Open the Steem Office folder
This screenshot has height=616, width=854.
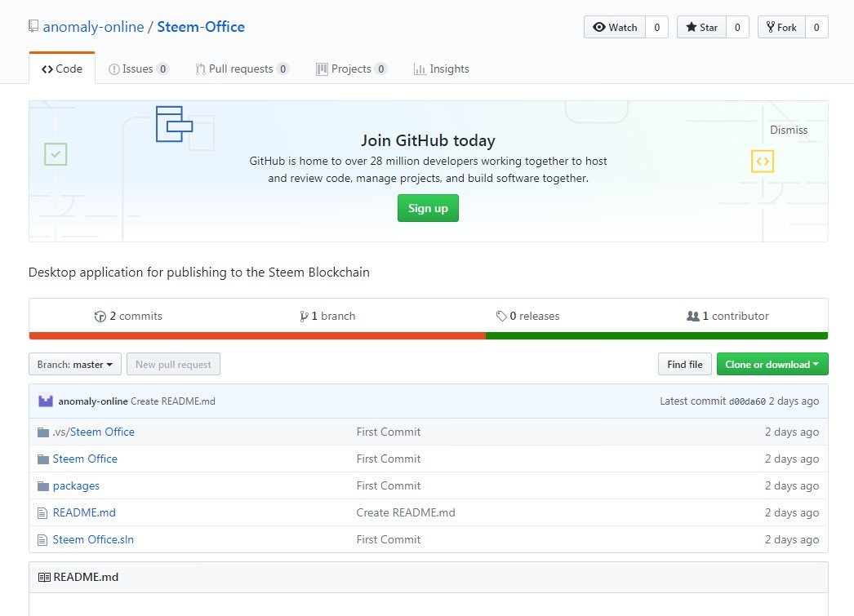85,459
